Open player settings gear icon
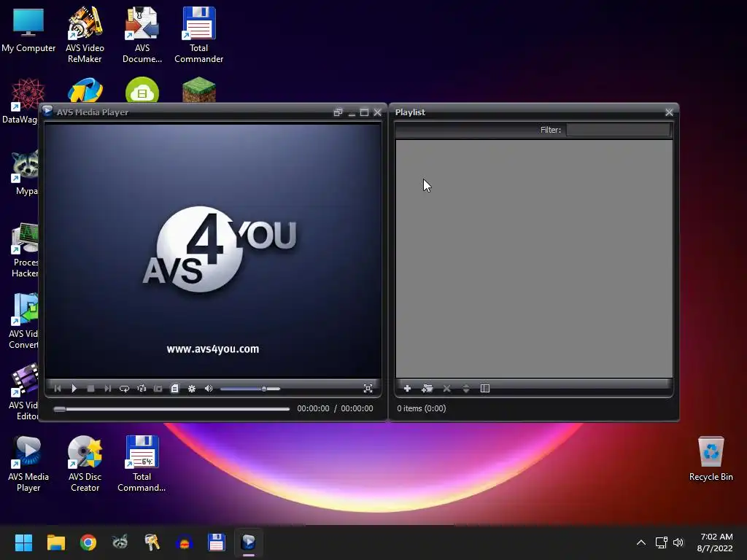The width and height of the screenshot is (747, 560). 192,389
